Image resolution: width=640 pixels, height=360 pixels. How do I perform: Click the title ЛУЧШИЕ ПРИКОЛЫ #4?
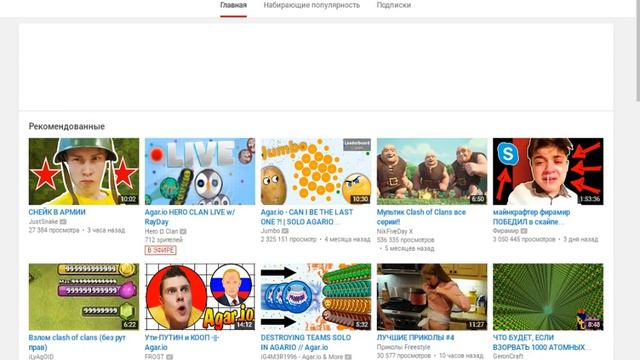415,338
